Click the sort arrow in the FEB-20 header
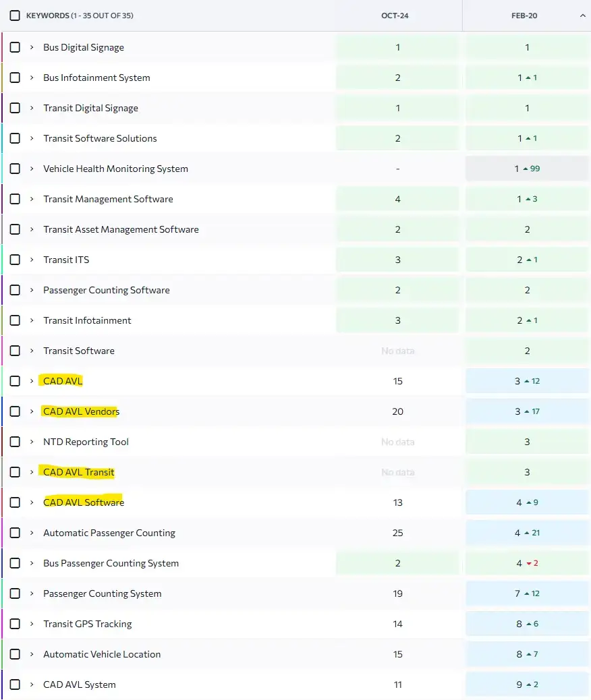 583,16
